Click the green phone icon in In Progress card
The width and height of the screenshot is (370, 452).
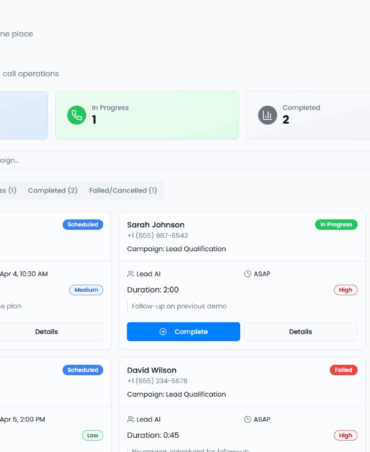tap(77, 115)
